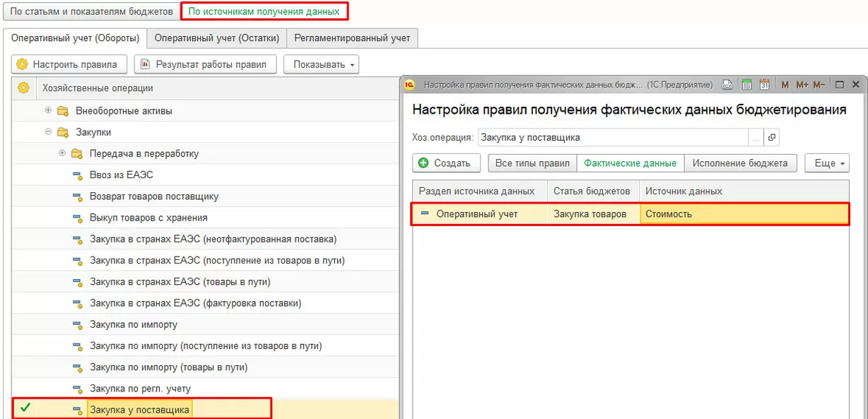Select Закупка по импорту (поступление из товаров в пути)

coord(206,346)
